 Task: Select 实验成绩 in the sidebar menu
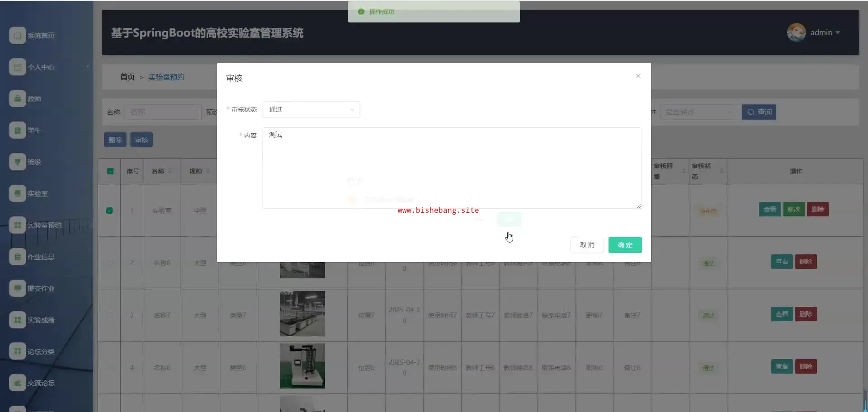[x=41, y=320]
